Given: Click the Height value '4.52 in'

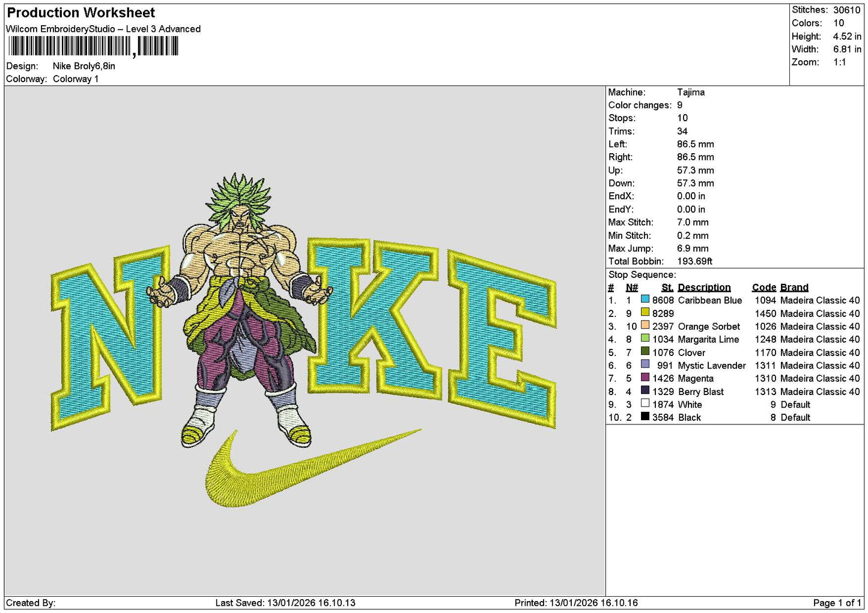Looking at the screenshot, I should coord(847,36).
